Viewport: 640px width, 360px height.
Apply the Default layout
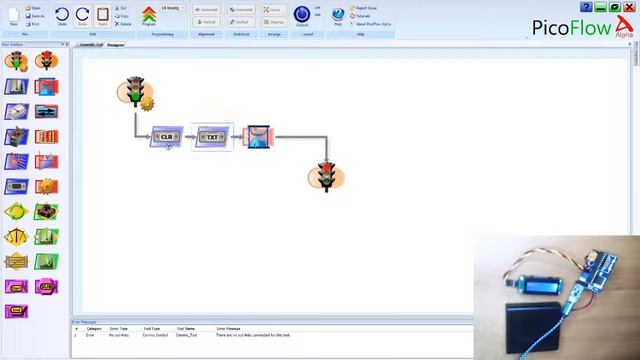(x=302, y=16)
